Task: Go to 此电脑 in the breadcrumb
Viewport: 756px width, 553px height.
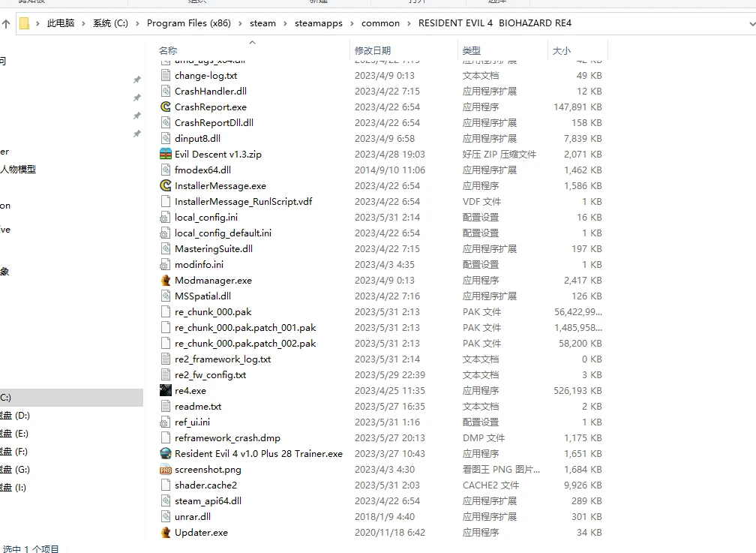Action: coord(61,23)
